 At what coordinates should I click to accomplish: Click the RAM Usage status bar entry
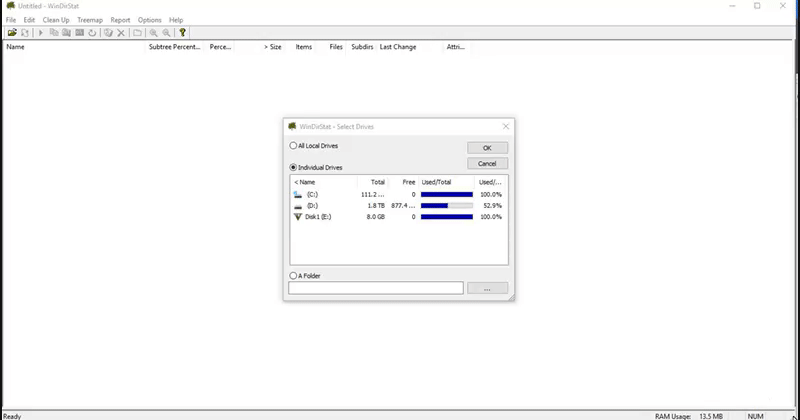click(689, 416)
